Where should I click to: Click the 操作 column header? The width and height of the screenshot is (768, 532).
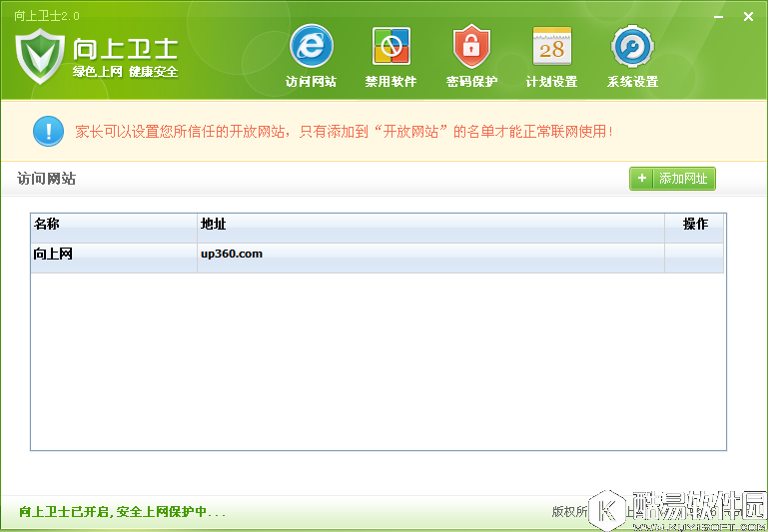(x=695, y=224)
